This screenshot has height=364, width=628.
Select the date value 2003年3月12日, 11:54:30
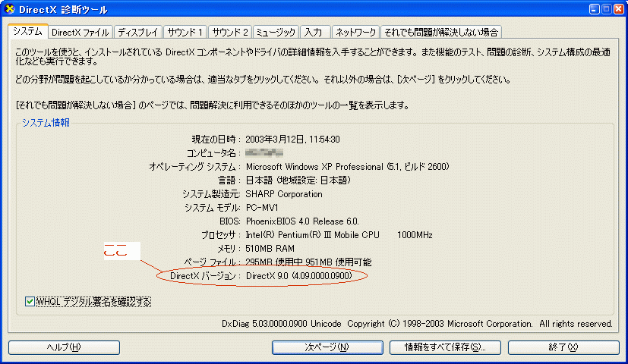(292, 140)
